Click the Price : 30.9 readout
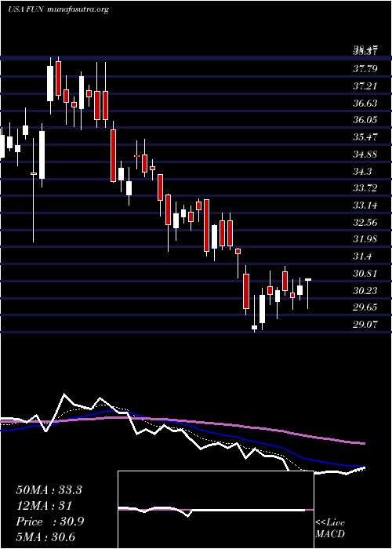The height and width of the screenshot is (549, 392). [49, 522]
